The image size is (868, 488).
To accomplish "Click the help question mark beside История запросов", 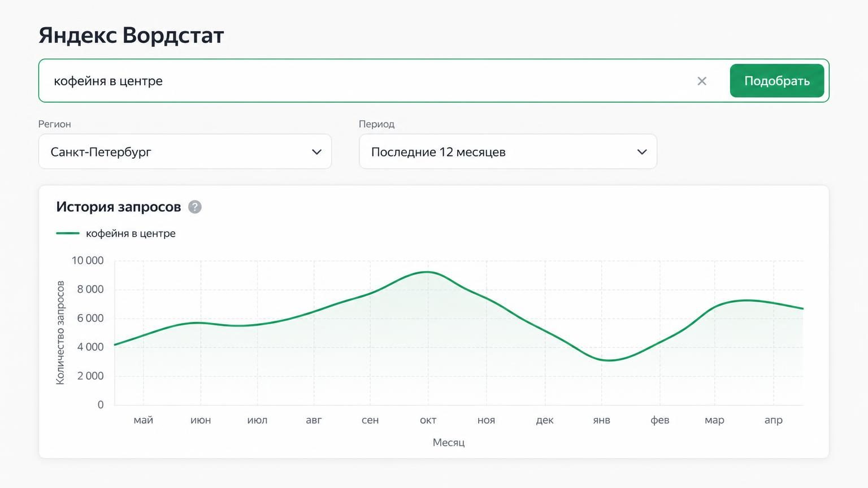I will (x=194, y=207).
